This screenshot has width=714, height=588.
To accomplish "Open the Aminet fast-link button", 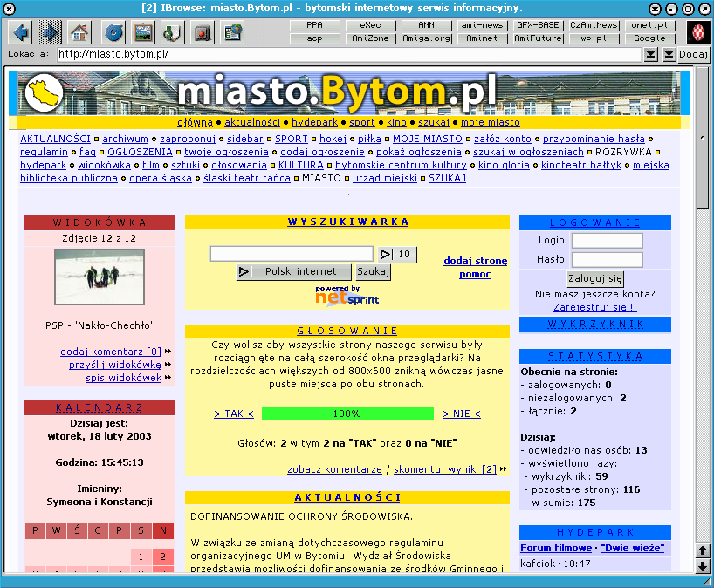I will coord(482,38).
